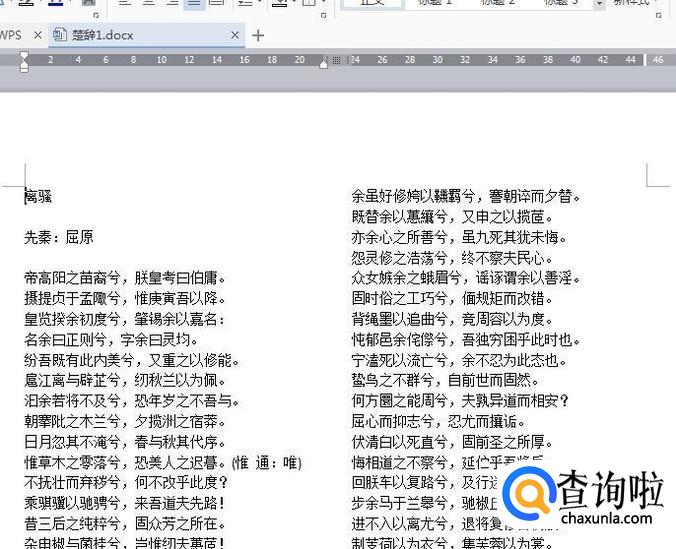676x549 pixels.
Task: Close the 楚辞1.docx document tab
Action: click(235, 35)
